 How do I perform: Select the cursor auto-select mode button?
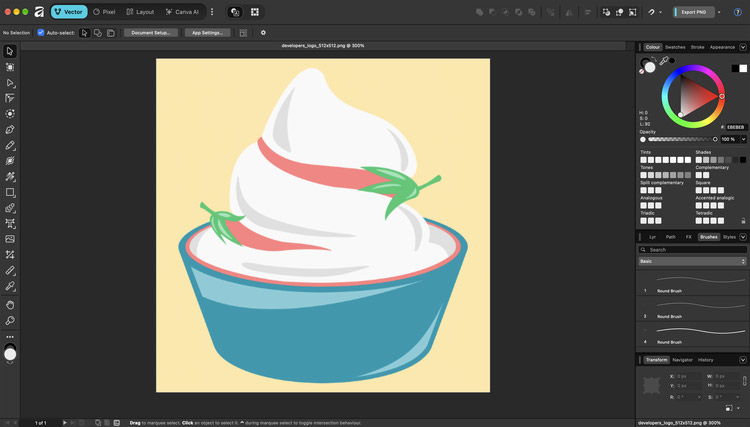84,33
